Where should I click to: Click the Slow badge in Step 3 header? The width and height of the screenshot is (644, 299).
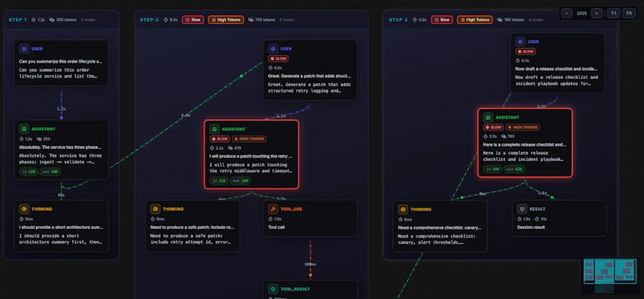[442, 19]
